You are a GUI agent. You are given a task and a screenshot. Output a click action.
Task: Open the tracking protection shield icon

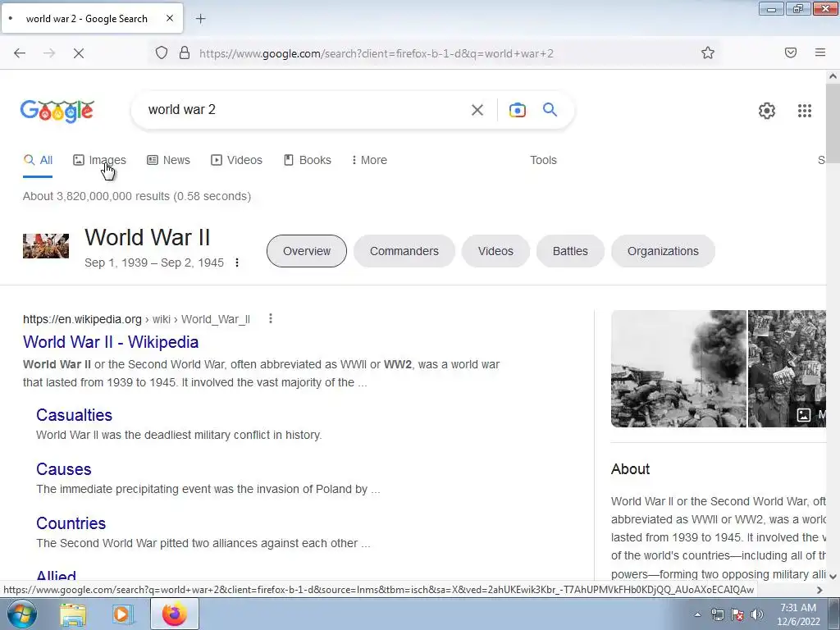coord(162,53)
